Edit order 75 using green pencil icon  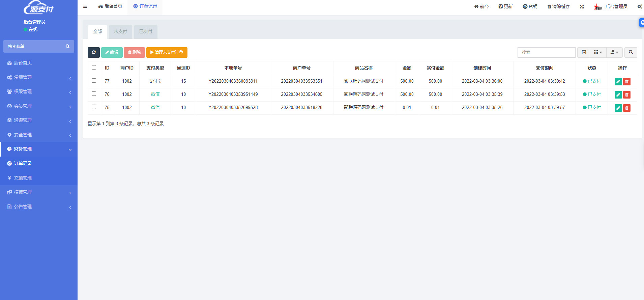[x=618, y=108]
